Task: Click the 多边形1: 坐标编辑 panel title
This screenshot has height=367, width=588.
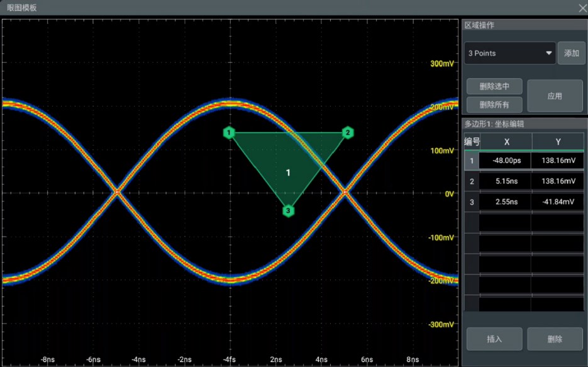Action: tap(494, 124)
